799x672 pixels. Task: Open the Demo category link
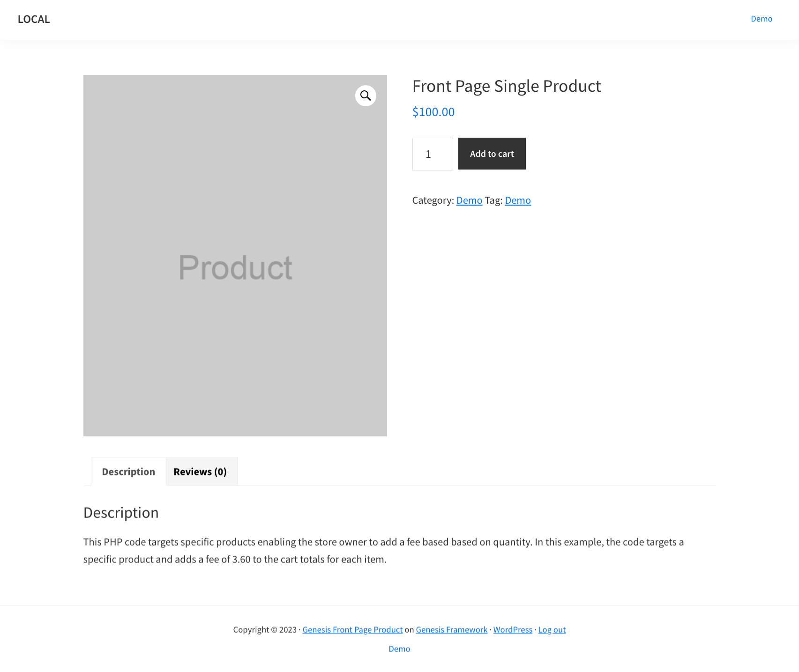[x=469, y=200]
